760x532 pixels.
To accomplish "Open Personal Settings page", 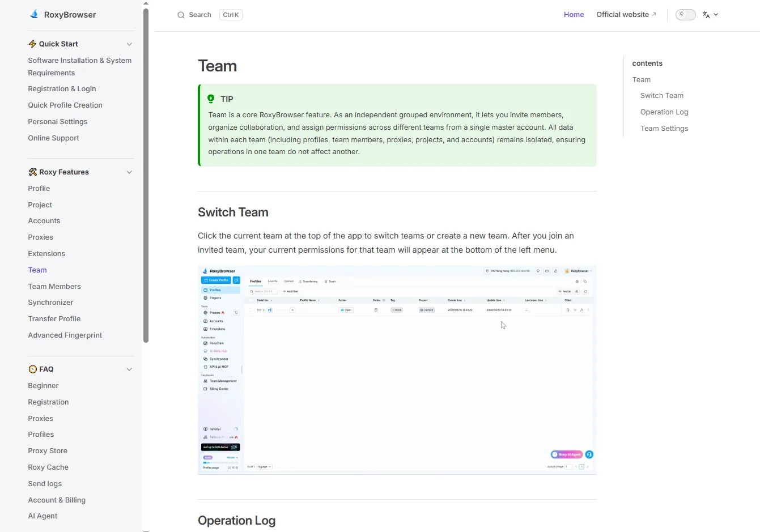I will [58, 122].
